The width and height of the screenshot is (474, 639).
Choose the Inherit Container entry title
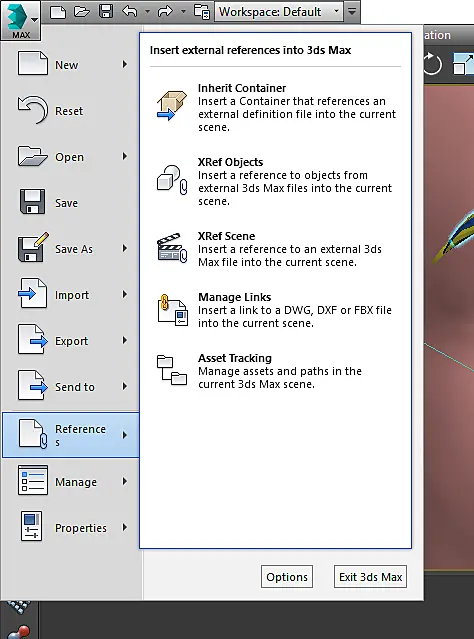coord(242,88)
